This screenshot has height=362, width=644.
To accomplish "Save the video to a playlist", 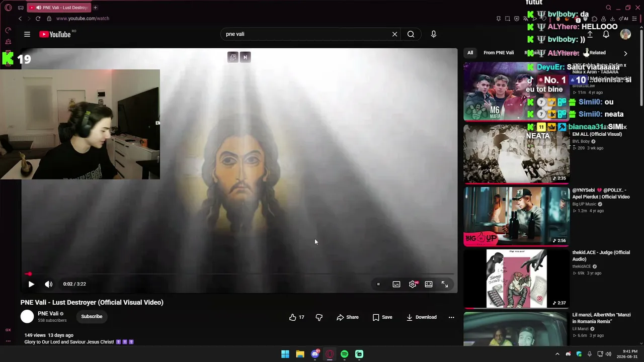I will [x=382, y=317].
